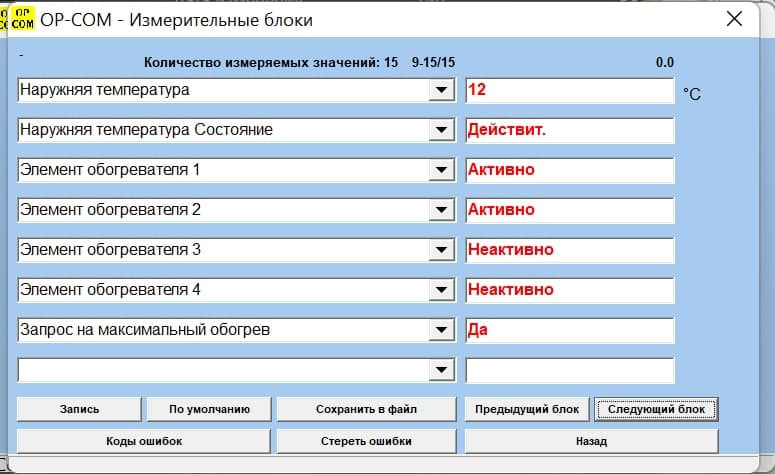Click Неактивно value for Элемент обогревателя 4
Viewport: 775px width, 474px height.
[x=570, y=291]
